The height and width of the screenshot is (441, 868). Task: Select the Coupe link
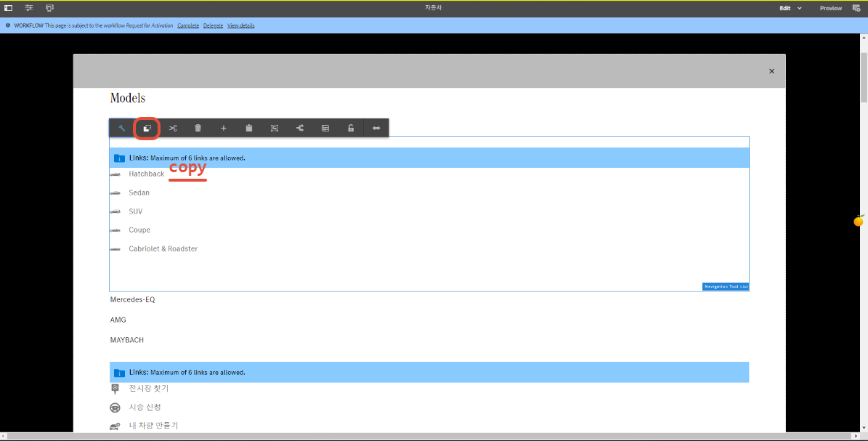pyautogui.click(x=139, y=230)
